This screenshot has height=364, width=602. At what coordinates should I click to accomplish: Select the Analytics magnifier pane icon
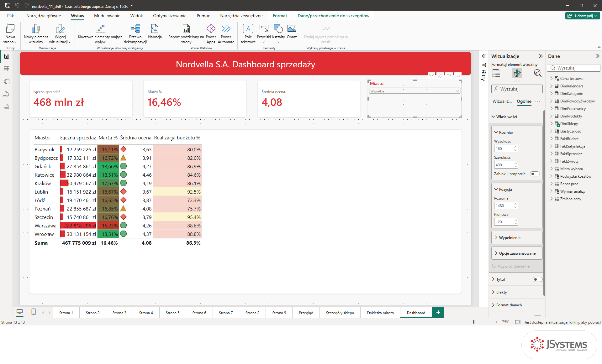(x=537, y=73)
